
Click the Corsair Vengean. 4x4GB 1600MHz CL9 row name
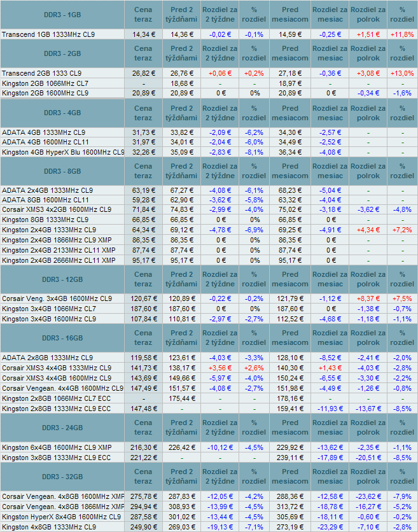click(x=63, y=388)
